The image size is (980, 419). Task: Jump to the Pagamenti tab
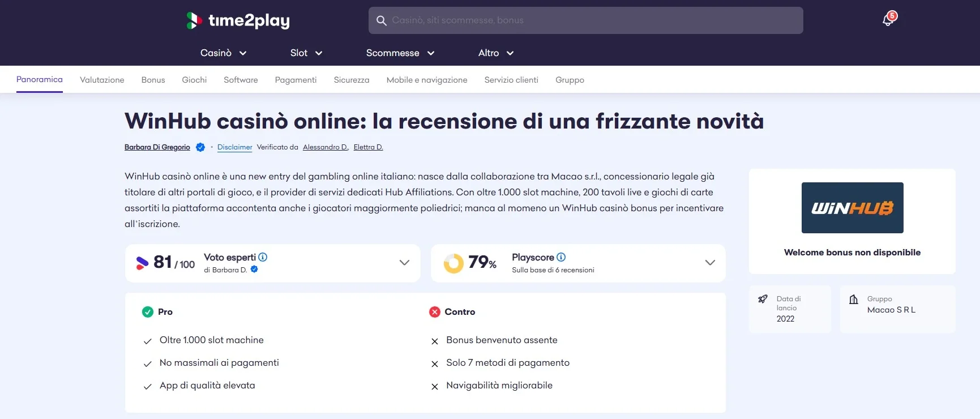coord(296,80)
